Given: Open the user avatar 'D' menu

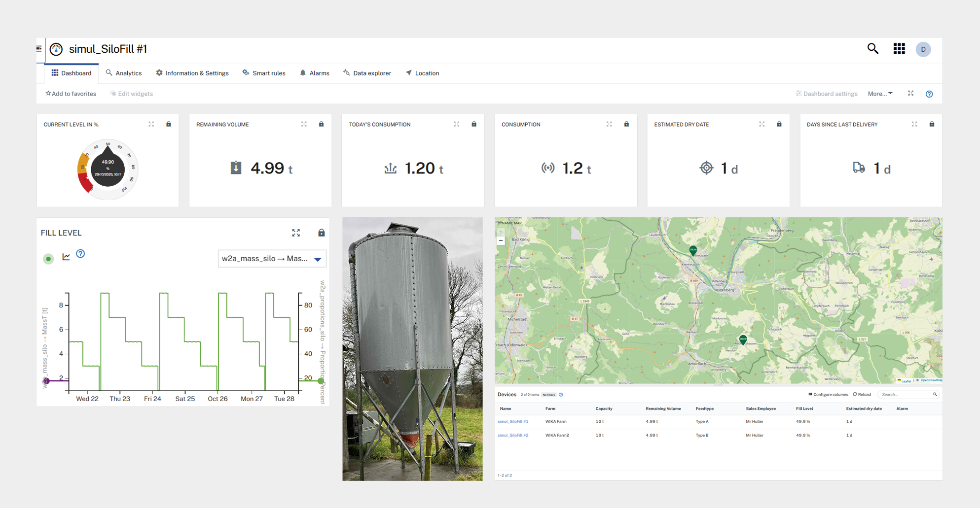Looking at the screenshot, I should 923,49.
